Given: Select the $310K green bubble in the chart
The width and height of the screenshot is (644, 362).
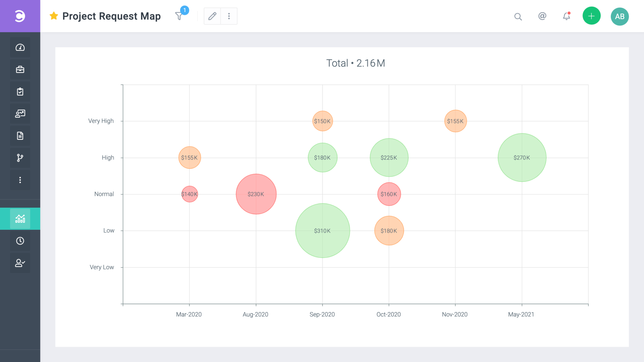Looking at the screenshot, I should [x=322, y=230].
